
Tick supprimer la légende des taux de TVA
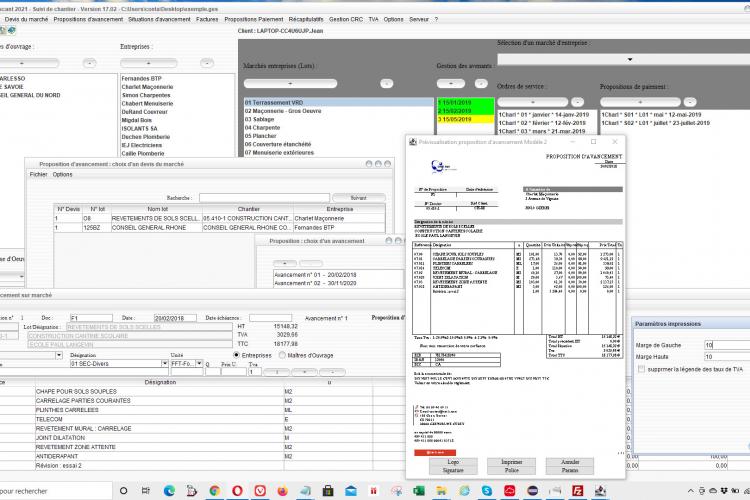point(641,369)
